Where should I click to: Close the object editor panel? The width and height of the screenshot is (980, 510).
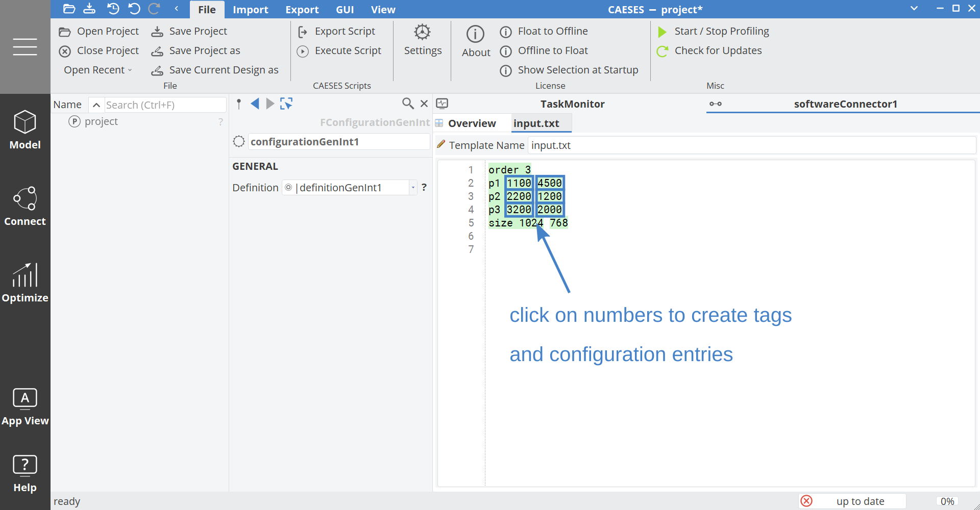click(424, 104)
